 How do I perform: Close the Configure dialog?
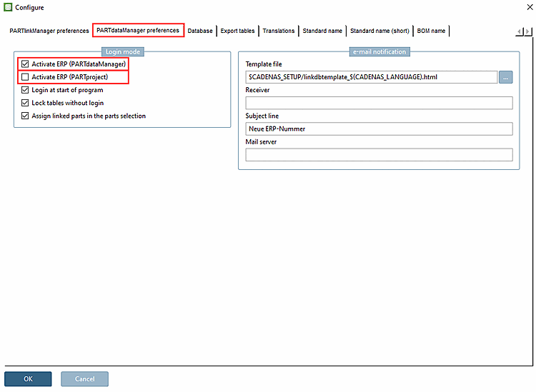[x=530, y=7]
